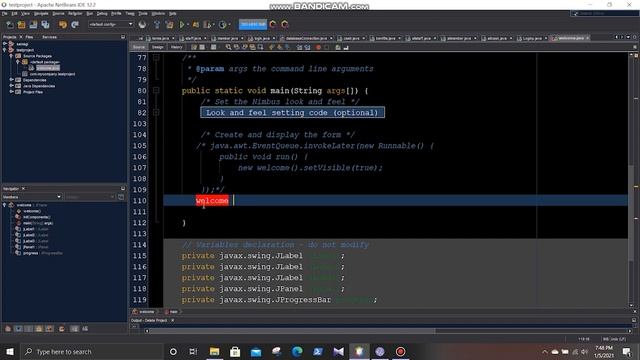Viewport: 640px width, 360px height.
Task: Switch to the databaseConnection.java tab
Action: tap(306, 38)
